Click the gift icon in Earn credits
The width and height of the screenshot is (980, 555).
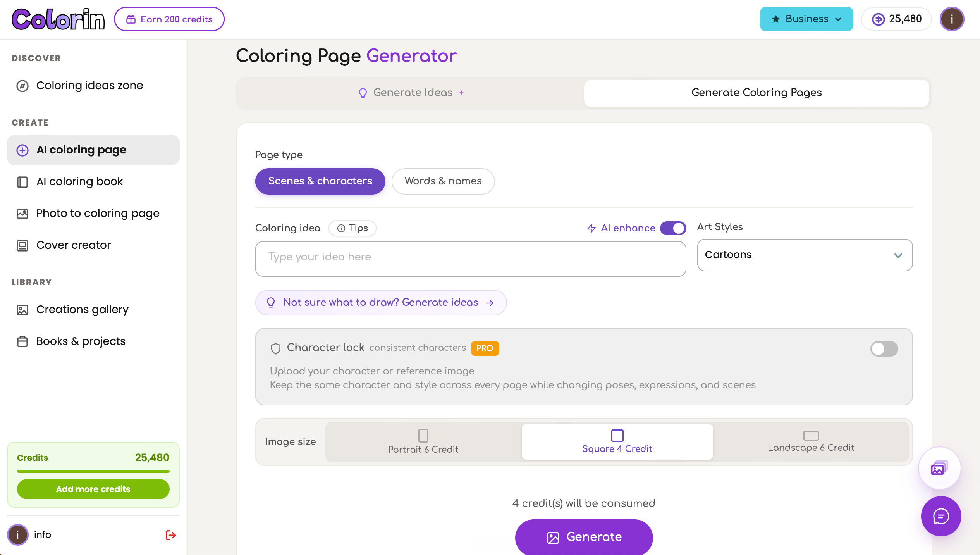coord(131,19)
